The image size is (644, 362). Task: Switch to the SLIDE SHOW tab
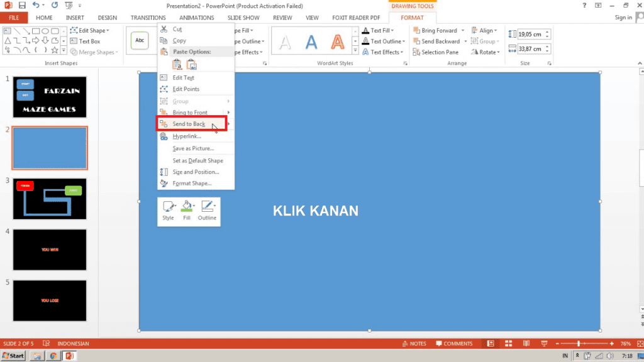243,18
